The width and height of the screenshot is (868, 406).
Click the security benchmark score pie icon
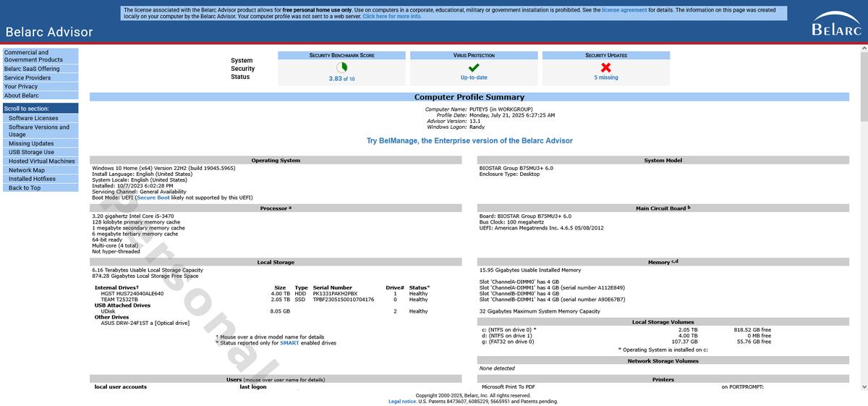(x=341, y=67)
